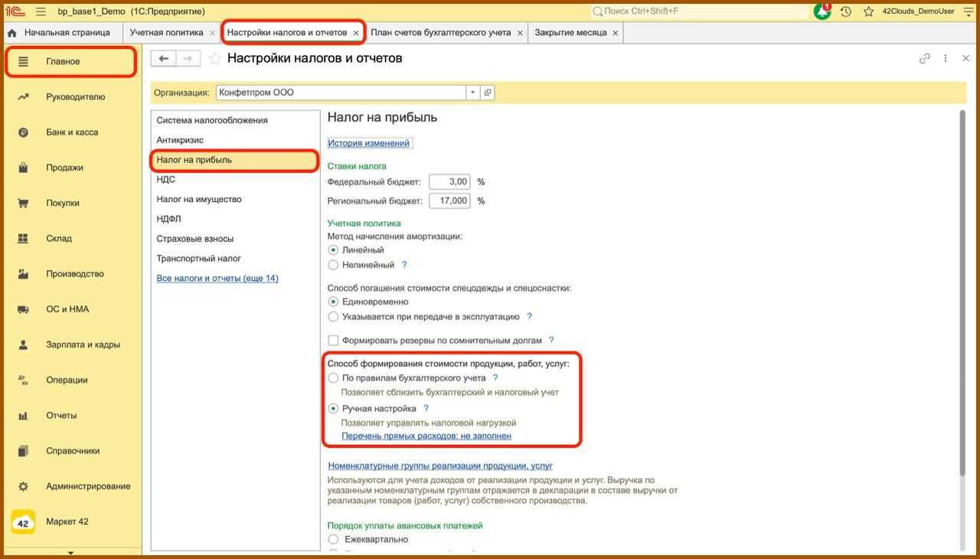Show Все налоги и отчеты (еще 14)
The height and width of the screenshot is (559, 980).
pyautogui.click(x=217, y=278)
